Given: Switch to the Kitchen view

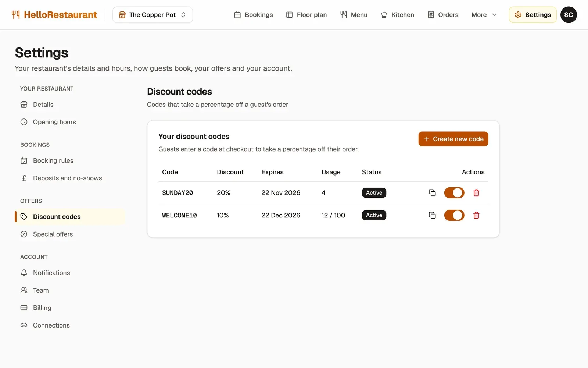Looking at the screenshot, I should pos(397,15).
